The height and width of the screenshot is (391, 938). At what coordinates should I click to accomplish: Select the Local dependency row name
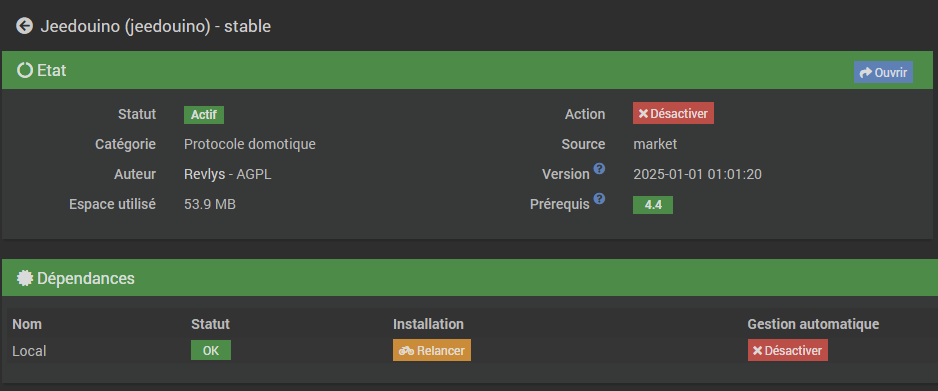(29, 351)
